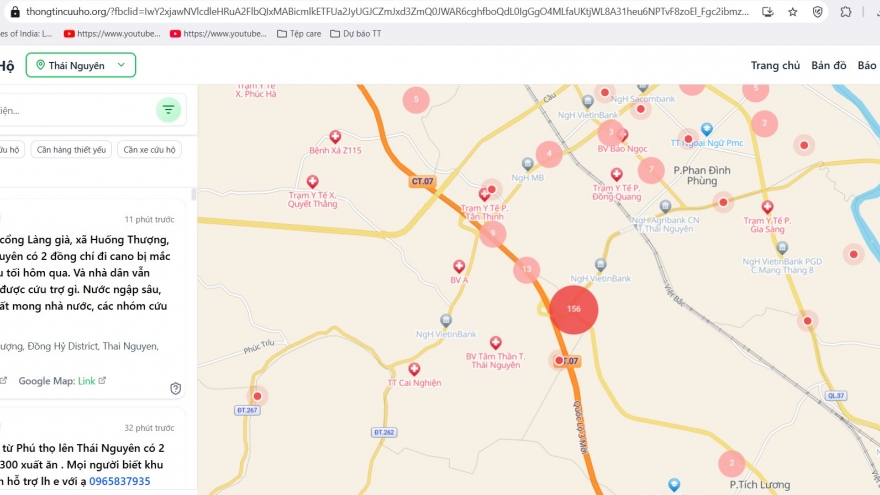Open the browser extensions puzzle icon
The height and width of the screenshot is (495, 880).
point(845,12)
